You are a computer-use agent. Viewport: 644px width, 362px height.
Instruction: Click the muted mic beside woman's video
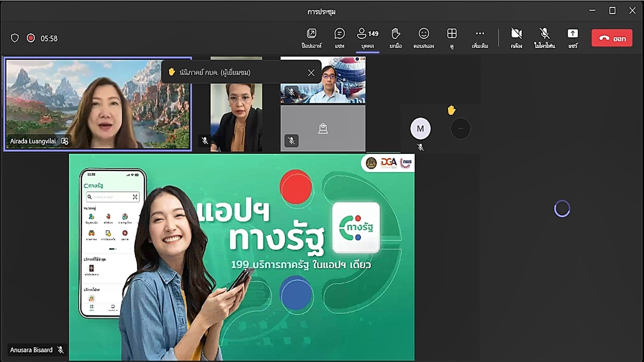pos(205,141)
